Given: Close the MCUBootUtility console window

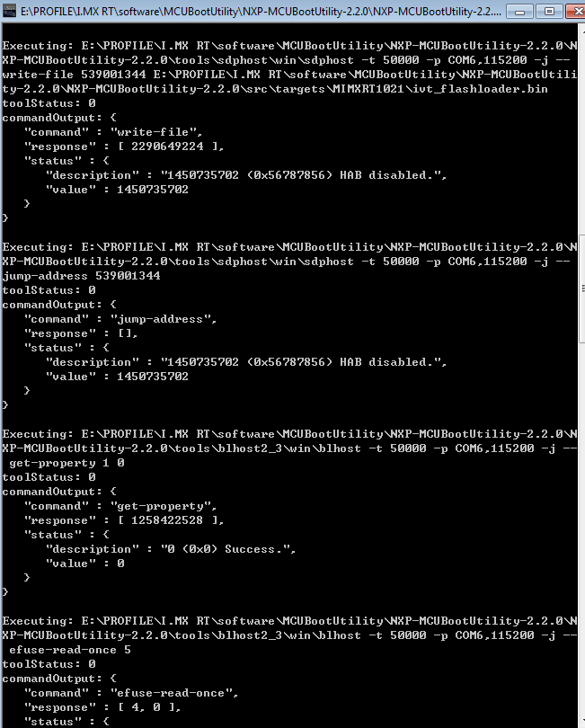Looking at the screenshot, I should pyautogui.click(x=576, y=11).
